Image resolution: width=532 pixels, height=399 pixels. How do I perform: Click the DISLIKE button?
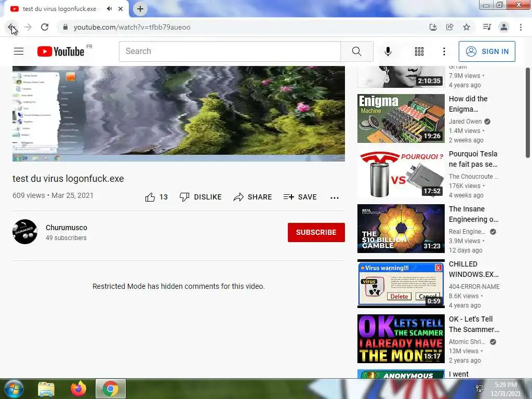(201, 197)
